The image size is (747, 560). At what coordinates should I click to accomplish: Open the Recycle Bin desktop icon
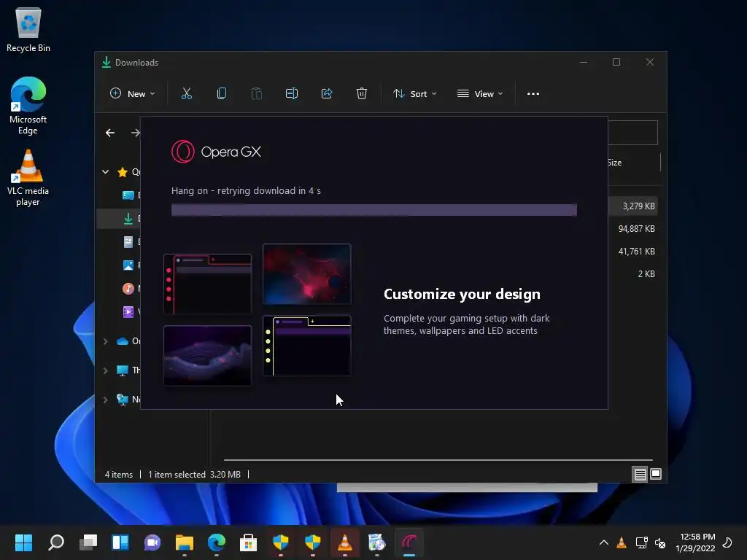coord(28,30)
